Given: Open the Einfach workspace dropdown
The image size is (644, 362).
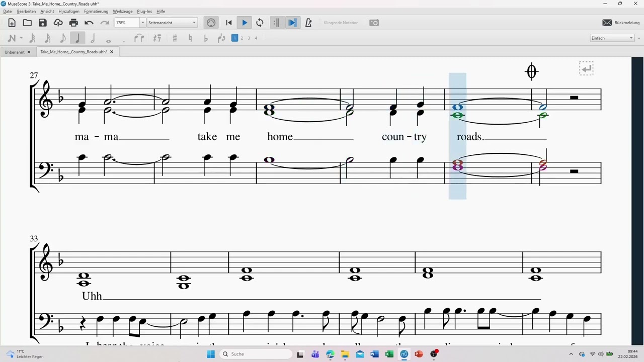Looking at the screenshot, I should point(612,38).
